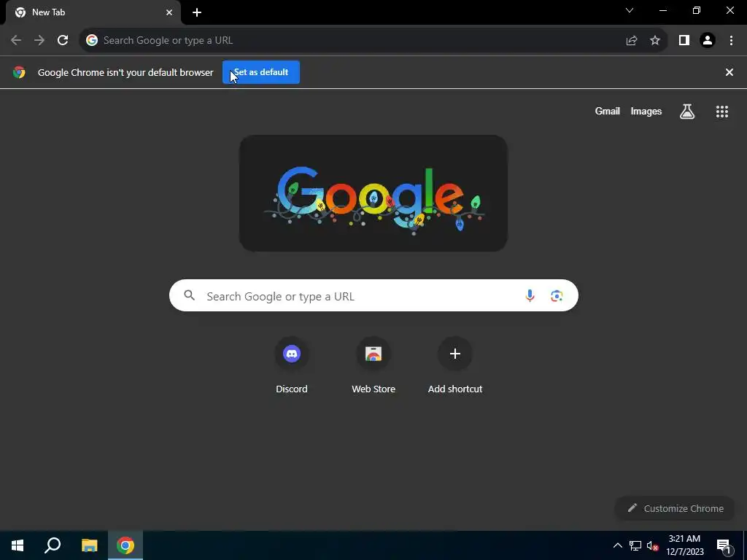Image resolution: width=747 pixels, height=560 pixels.
Task: Reload the current page
Action: click(63, 41)
